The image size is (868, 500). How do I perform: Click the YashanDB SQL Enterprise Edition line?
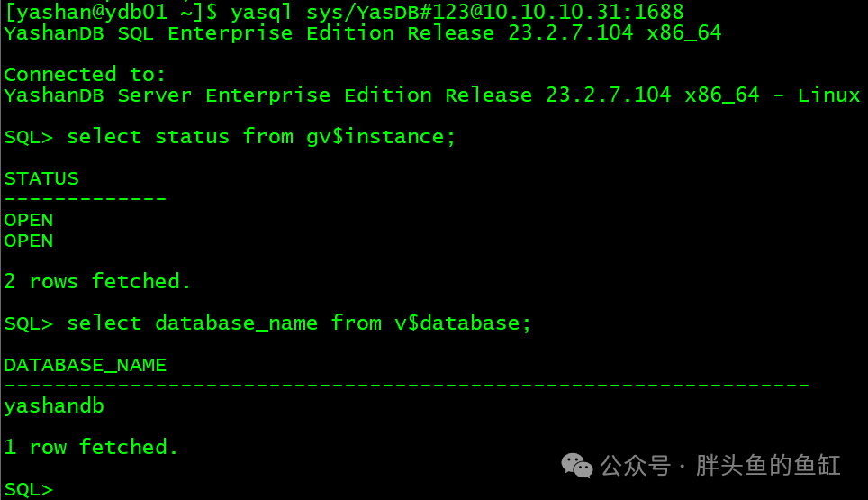[x=363, y=33]
